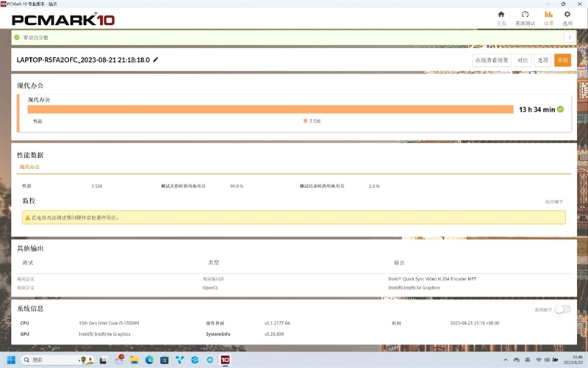Click the 99.0 % starting battery value
This screenshot has width=588, height=368.
(237, 186)
